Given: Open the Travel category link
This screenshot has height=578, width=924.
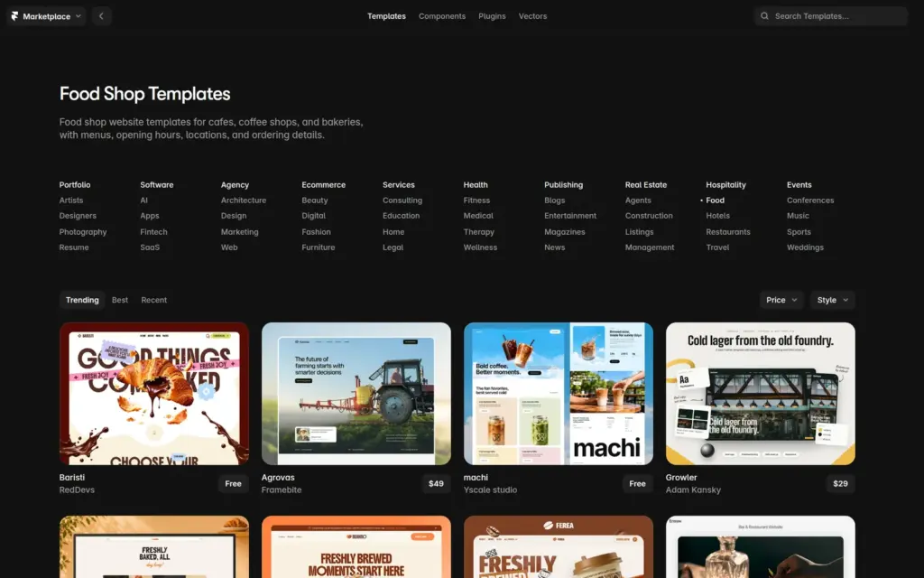Looking at the screenshot, I should click(x=717, y=247).
